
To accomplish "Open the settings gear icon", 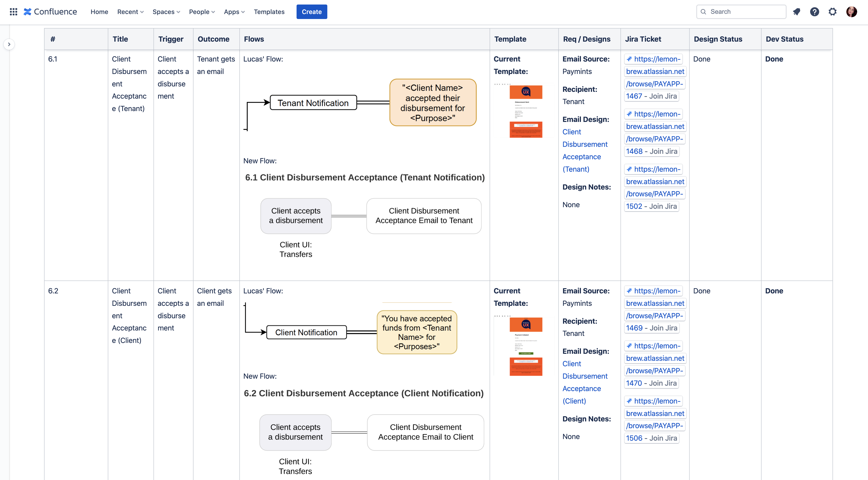I will (x=832, y=12).
